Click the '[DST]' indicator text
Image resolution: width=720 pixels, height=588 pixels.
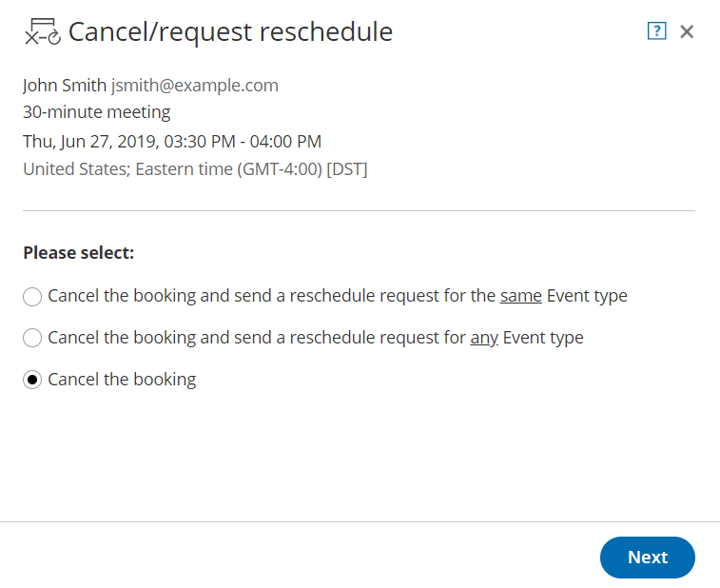(x=346, y=169)
